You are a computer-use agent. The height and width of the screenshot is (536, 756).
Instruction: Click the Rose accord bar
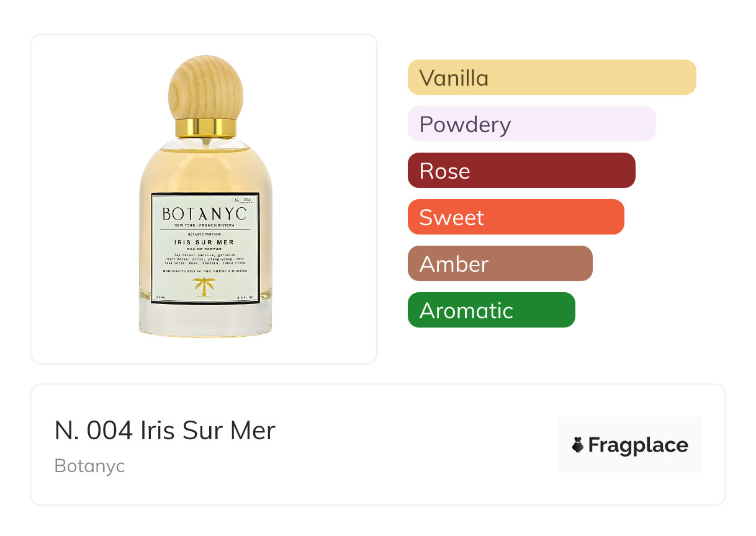pos(521,171)
